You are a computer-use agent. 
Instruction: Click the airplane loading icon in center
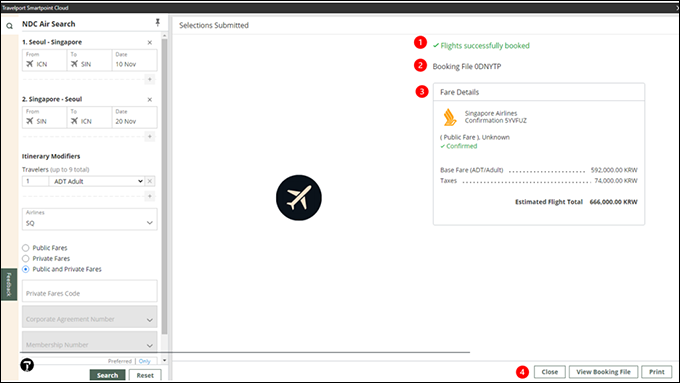coord(299,198)
